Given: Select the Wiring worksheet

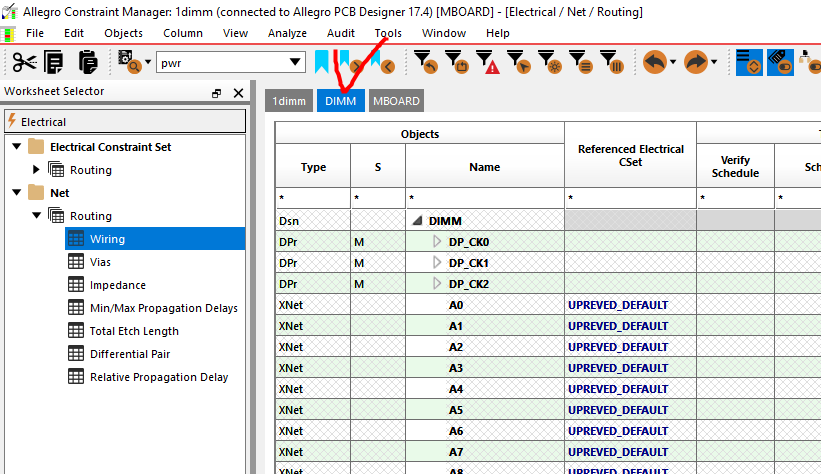Looking at the screenshot, I should (155, 239).
